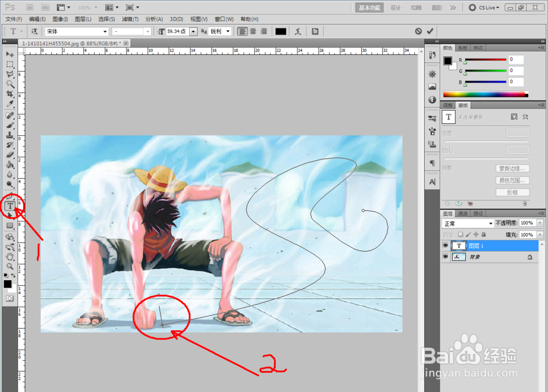Image resolution: width=548 pixels, height=392 pixels.
Task: Open CS Live menu button
Action: 485,7
